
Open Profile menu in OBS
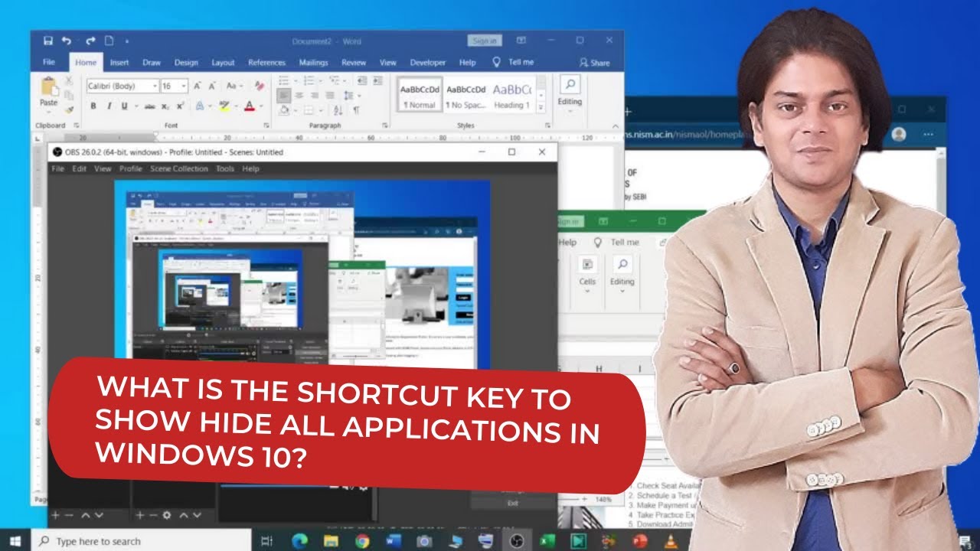(131, 168)
